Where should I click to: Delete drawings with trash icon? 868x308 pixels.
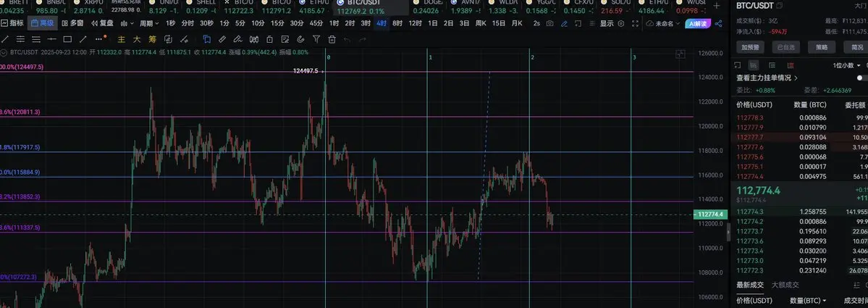(332, 39)
